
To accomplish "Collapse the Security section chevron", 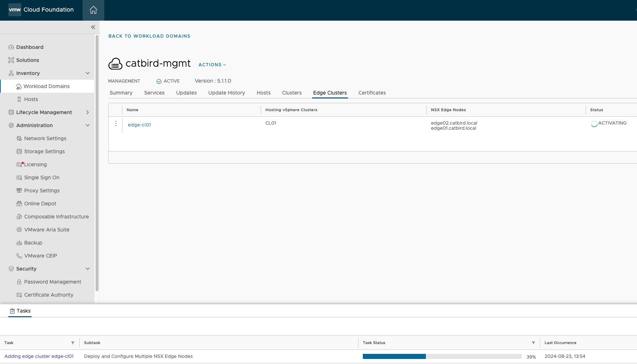I will pyautogui.click(x=88, y=269).
